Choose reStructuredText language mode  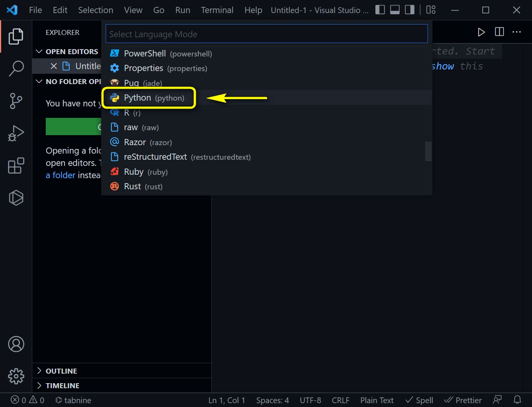click(267, 157)
